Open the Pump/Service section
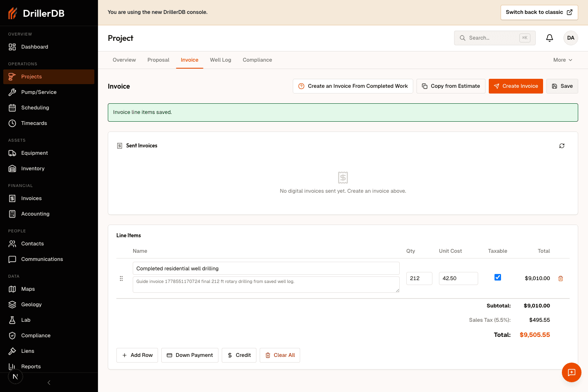The image size is (588, 392). click(x=49, y=92)
